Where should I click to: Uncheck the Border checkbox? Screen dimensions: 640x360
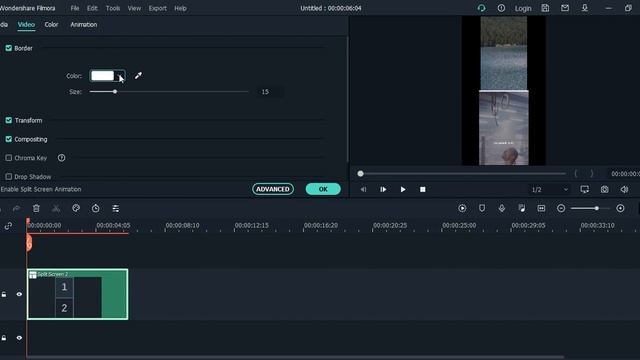(9, 48)
